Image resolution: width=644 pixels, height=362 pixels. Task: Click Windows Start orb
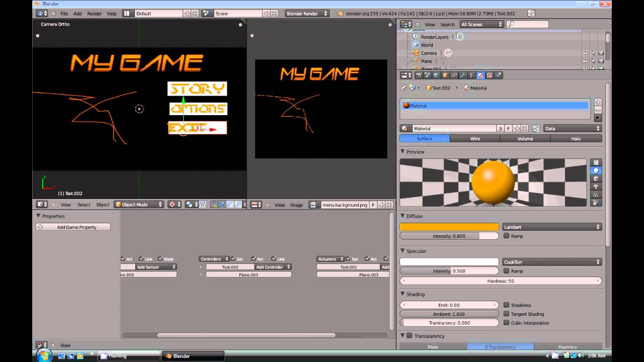pyautogui.click(x=44, y=355)
